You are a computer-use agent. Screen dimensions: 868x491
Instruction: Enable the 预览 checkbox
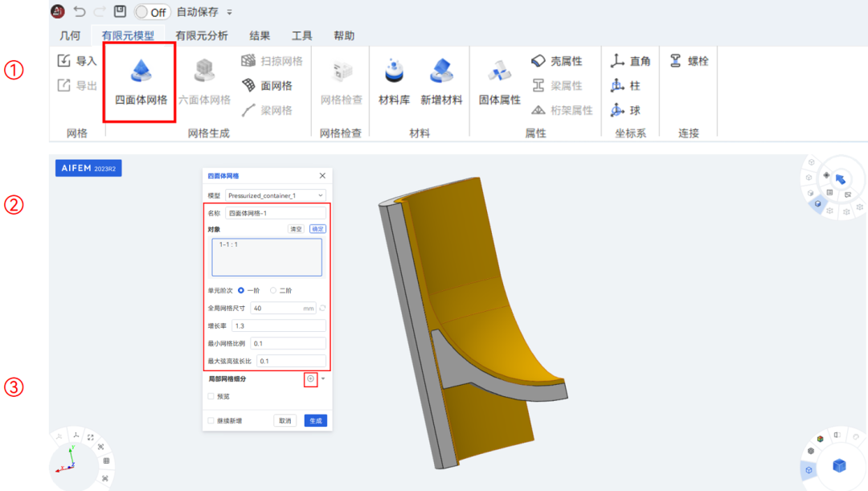[210, 395]
